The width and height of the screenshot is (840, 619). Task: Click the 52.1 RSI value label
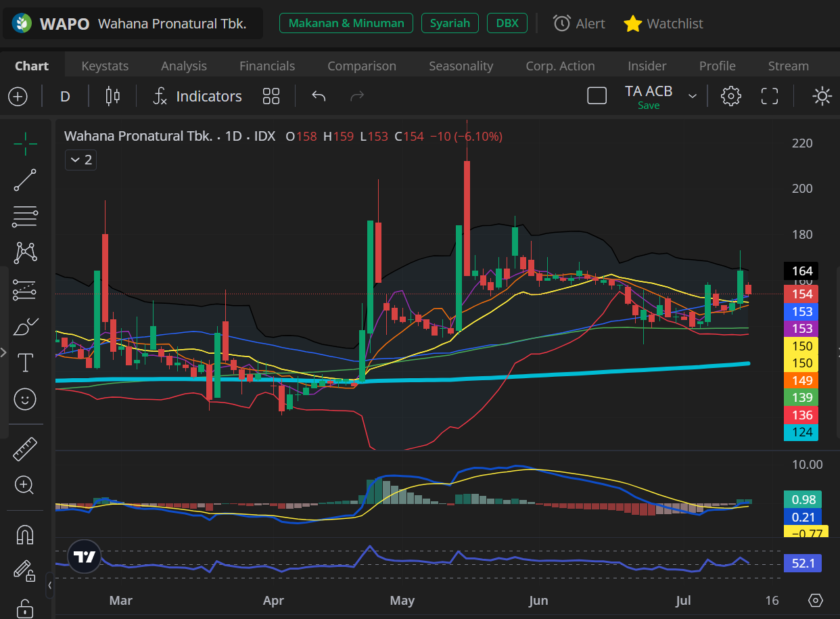point(802,563)
